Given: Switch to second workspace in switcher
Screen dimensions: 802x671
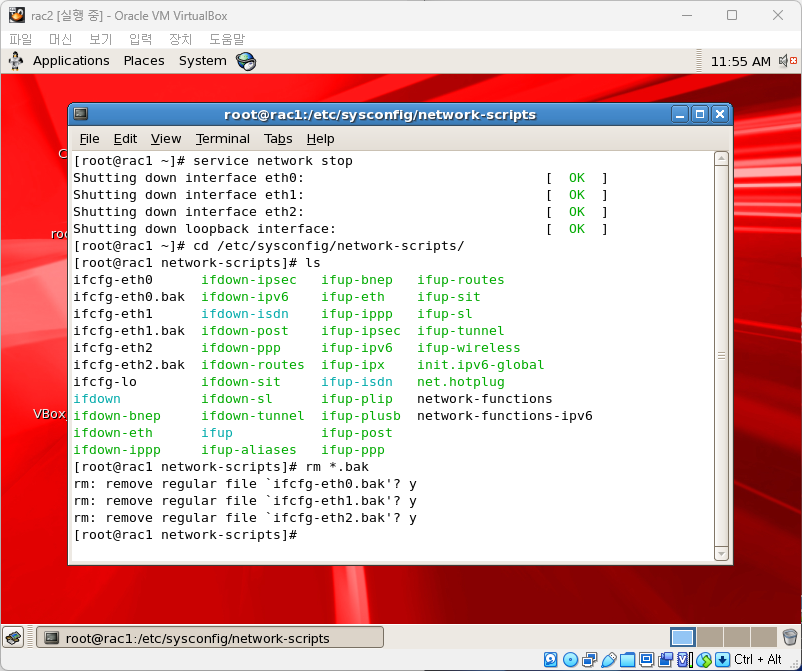Looking at the screenshot, I should (710, 637).
